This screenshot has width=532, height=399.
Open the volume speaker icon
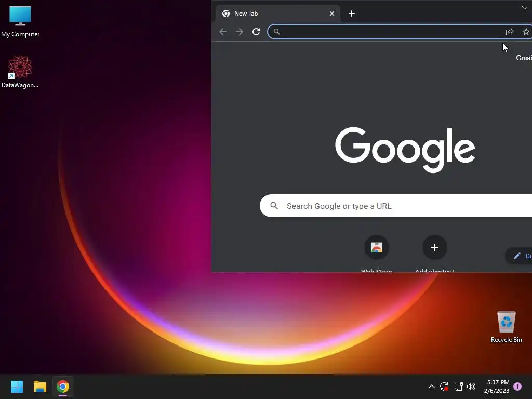[x=471, y=387]
